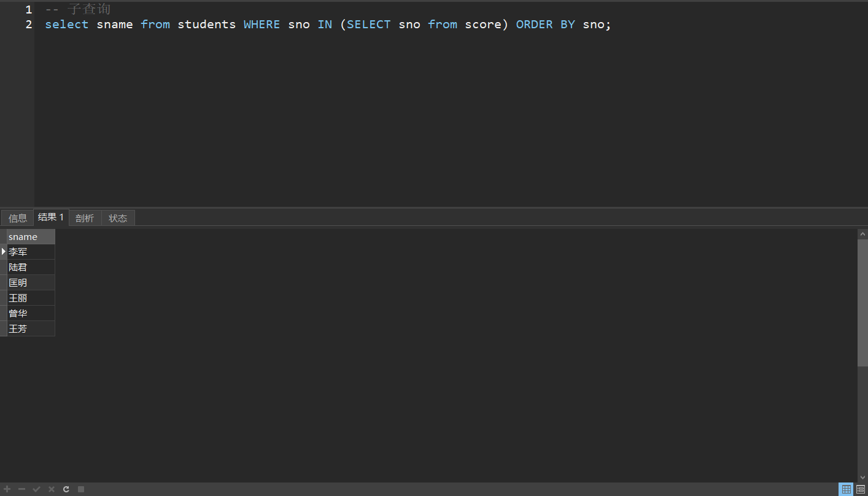Open the 信息 tab

point(18,218)
